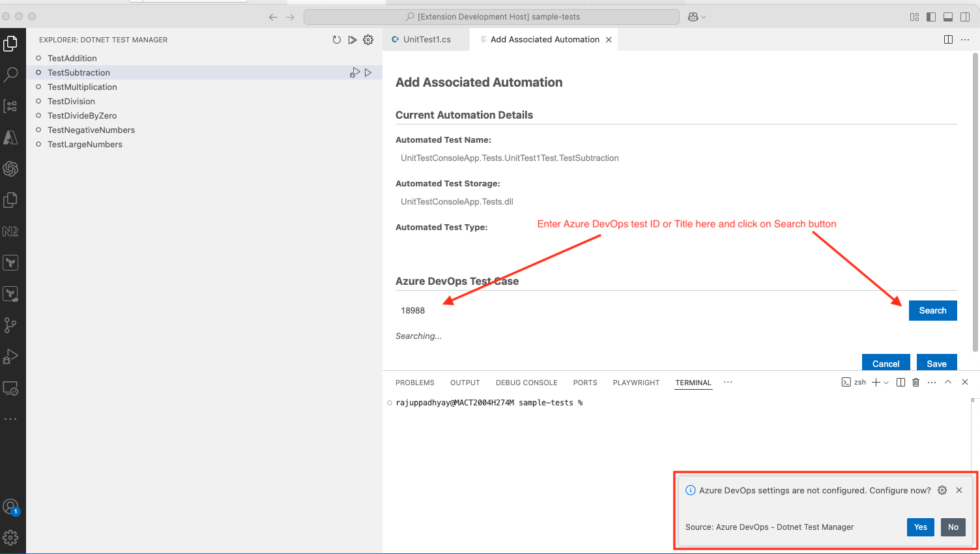Split the terminal

901,383
